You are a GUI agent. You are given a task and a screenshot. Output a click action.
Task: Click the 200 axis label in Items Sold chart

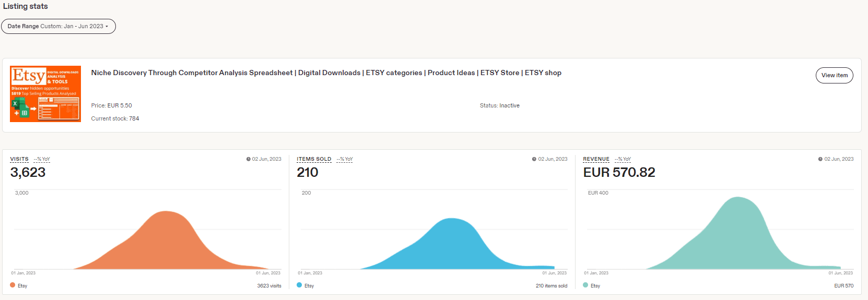point(306,193)
